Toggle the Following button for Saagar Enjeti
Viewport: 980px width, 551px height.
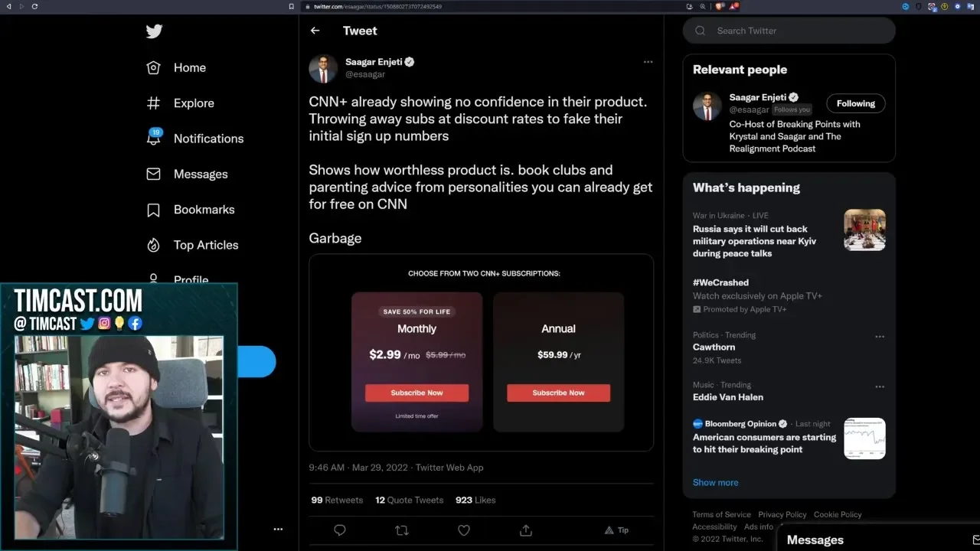tap(855, 103)
